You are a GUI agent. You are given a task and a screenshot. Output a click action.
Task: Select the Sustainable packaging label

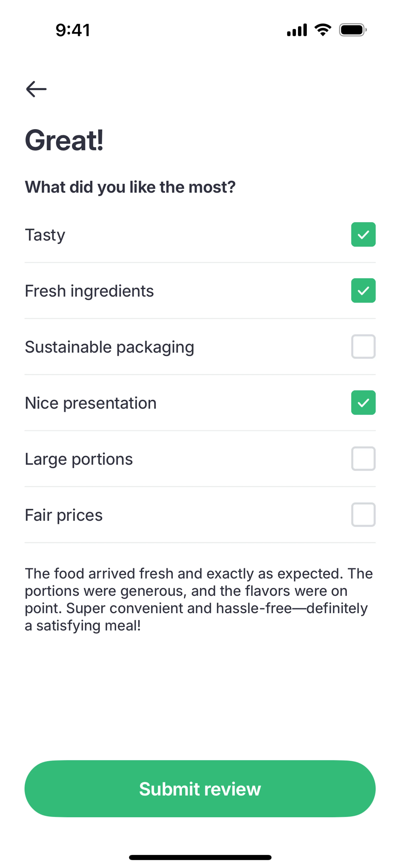pyautogui.click(x=109, y=347)
